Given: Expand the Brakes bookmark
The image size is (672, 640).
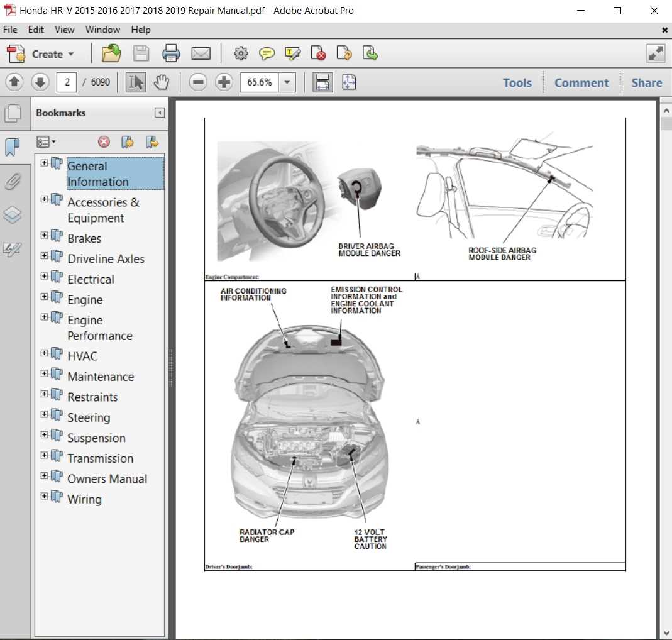Looking at the screenshot, I should (44, 235).
